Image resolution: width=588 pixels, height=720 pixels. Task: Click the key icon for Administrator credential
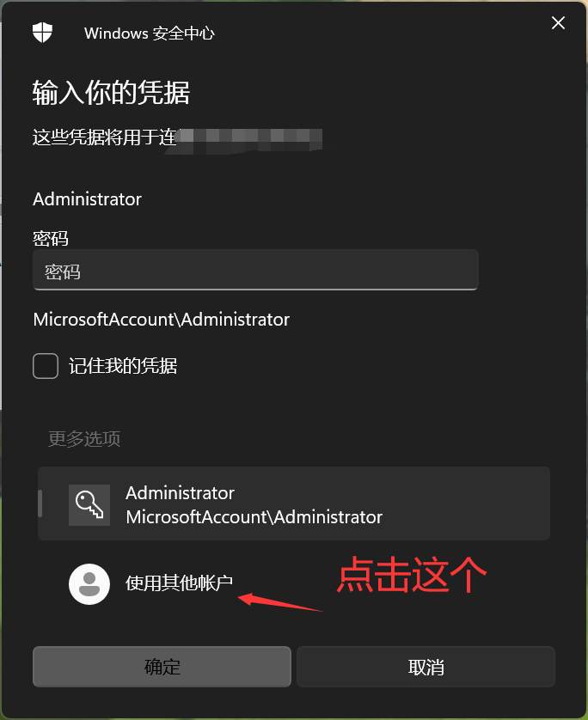click(x=89, y=504)
